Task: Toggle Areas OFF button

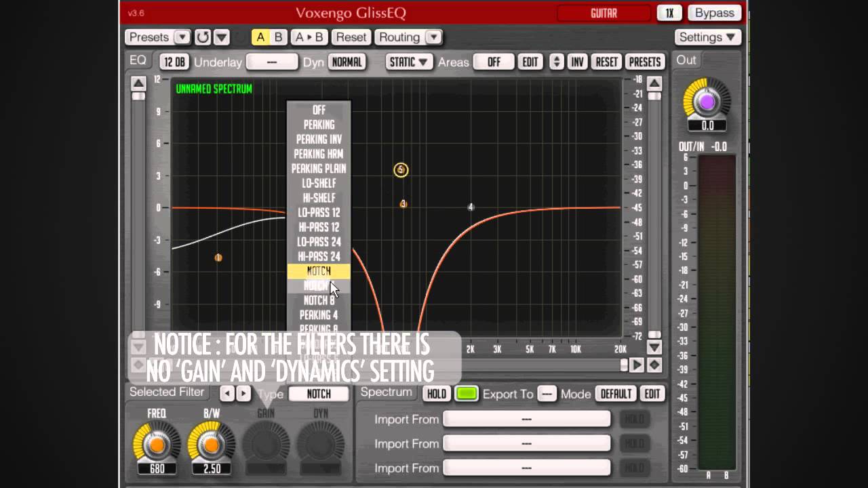Action: tap(494, 62)
